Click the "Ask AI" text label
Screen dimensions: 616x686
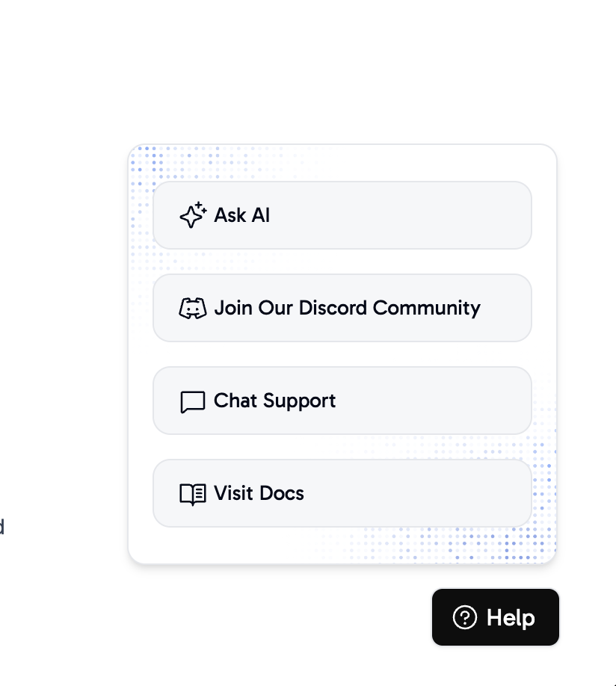[x=242, y=215]
